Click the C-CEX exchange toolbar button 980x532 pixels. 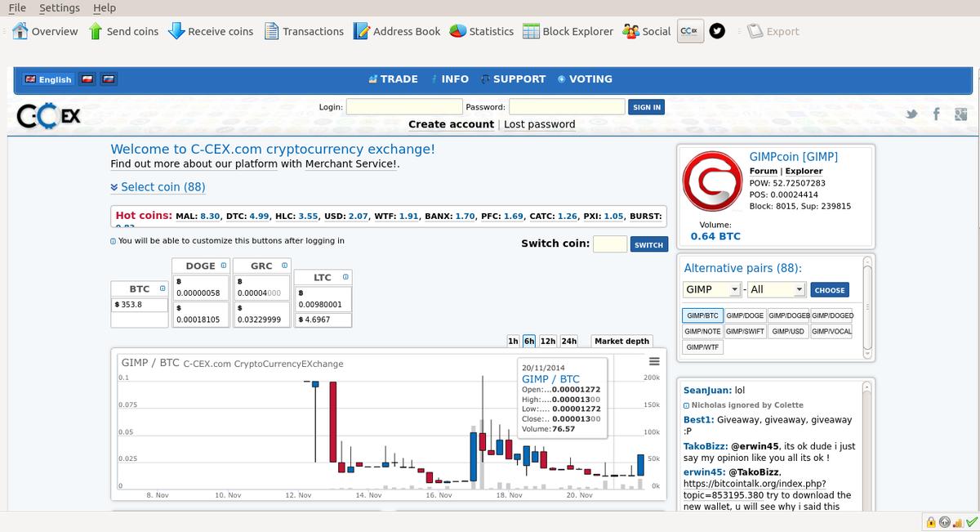click(x=690, y=31)
